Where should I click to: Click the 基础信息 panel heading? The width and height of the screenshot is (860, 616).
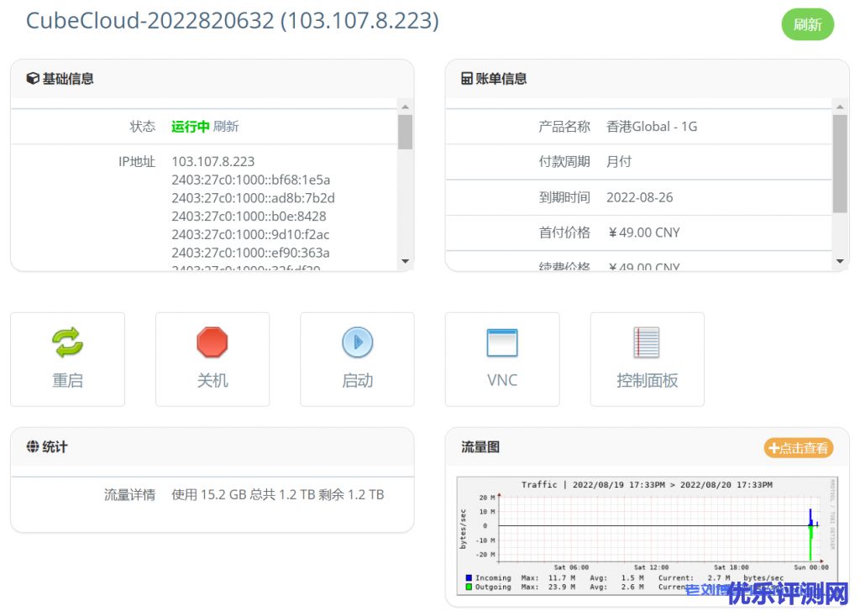pos(68,78)
